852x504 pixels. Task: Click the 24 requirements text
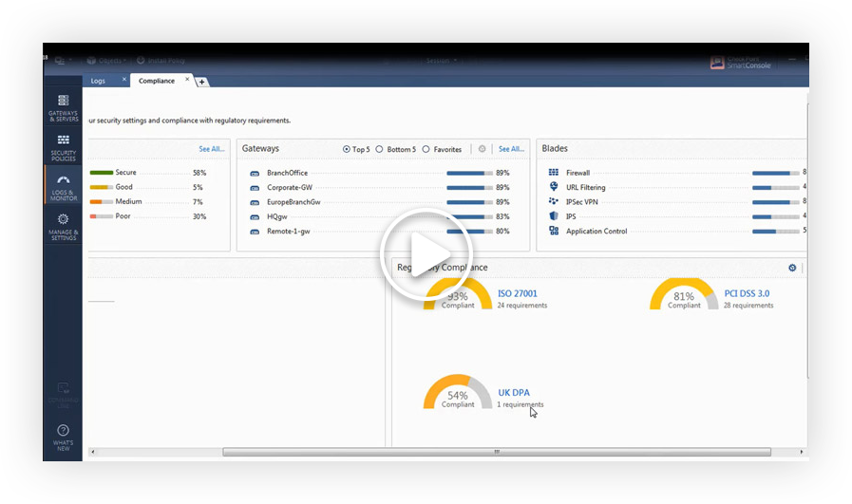pyautogui.click(x=522, y=306)
